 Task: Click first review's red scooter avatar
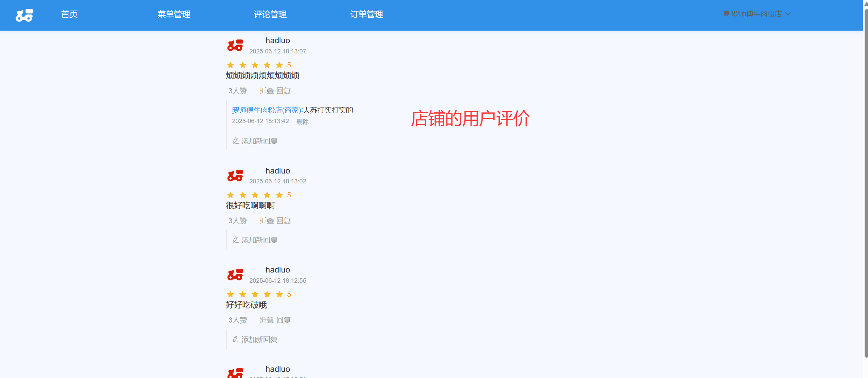[235, 45]
